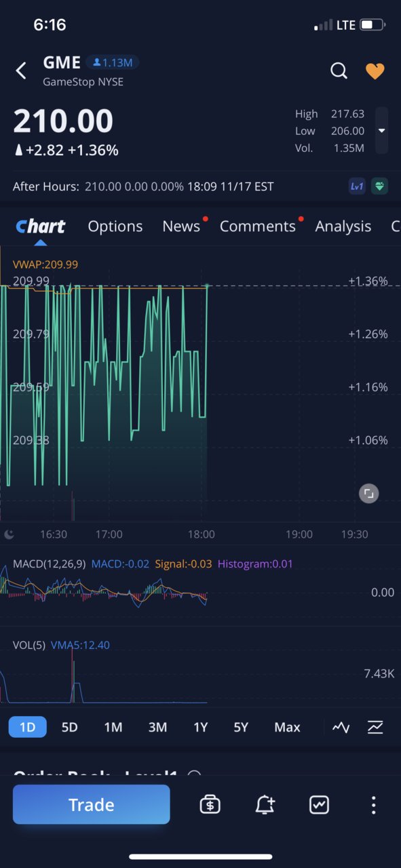Tap the green diamond badge icon
Screen dimensions: 401x868
(380, 186)
